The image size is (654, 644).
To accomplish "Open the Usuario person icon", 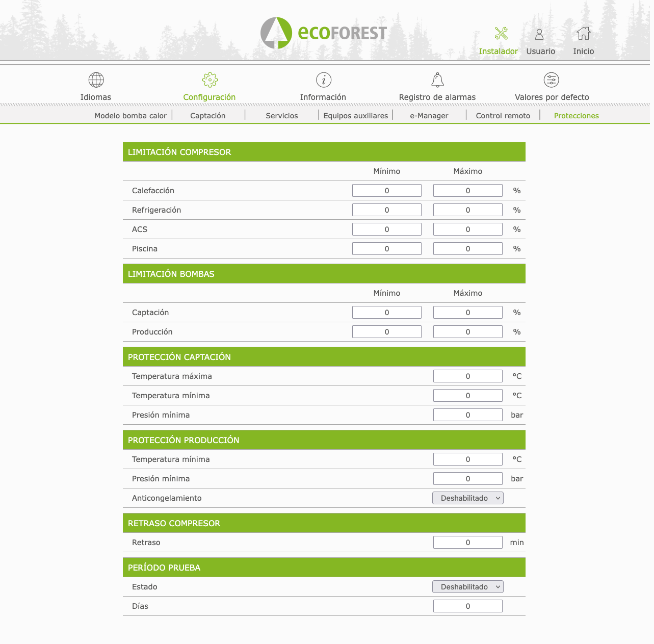I will (539, 34).
